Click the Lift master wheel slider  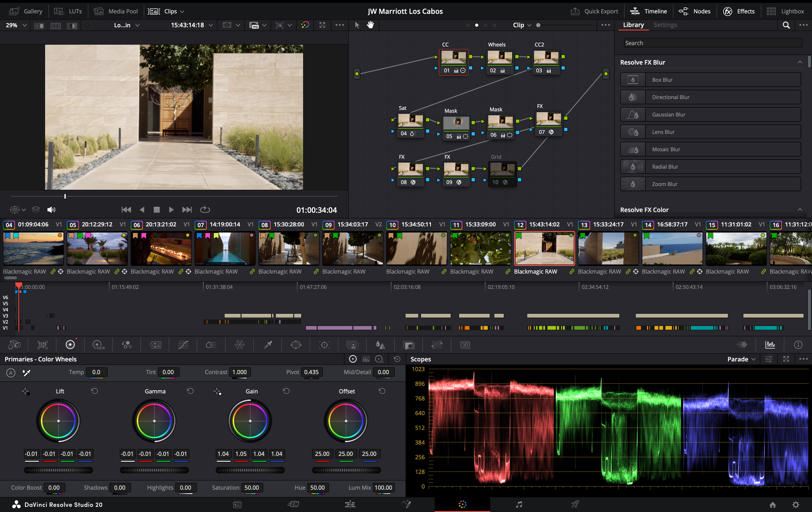[58, 470]
